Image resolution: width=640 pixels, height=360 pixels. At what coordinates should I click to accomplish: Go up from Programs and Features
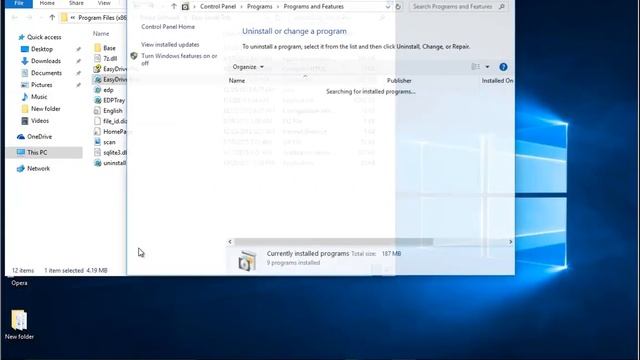(174, 7)
